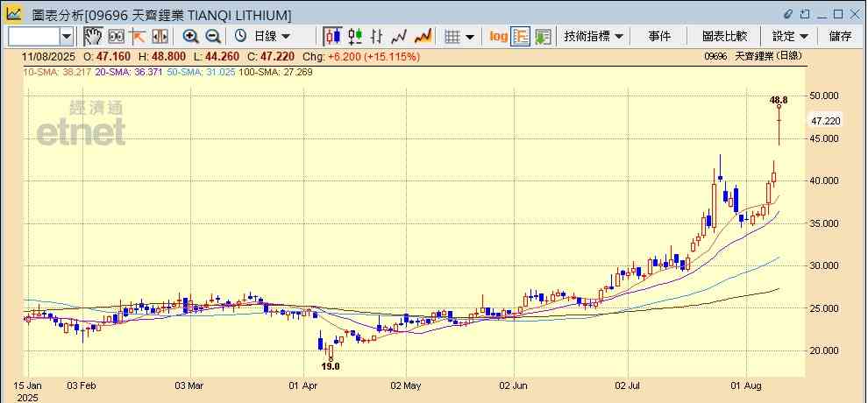Click the split/compare columns icon

point(160,37)
